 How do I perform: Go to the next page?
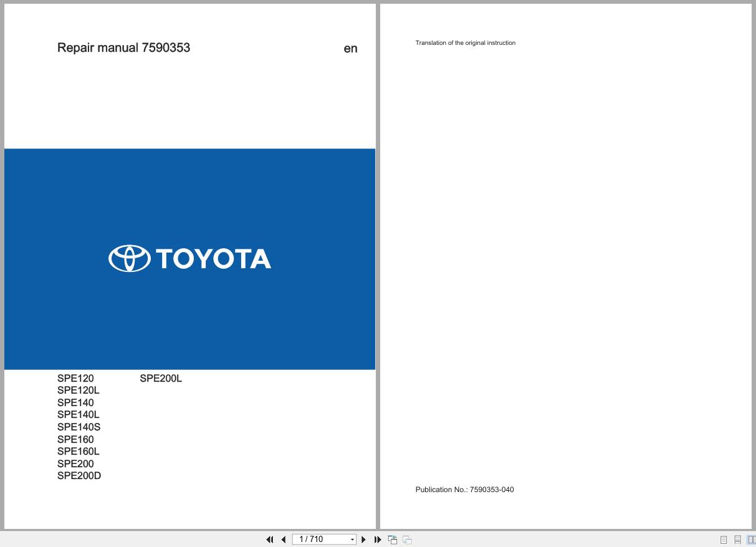point(364,540)
